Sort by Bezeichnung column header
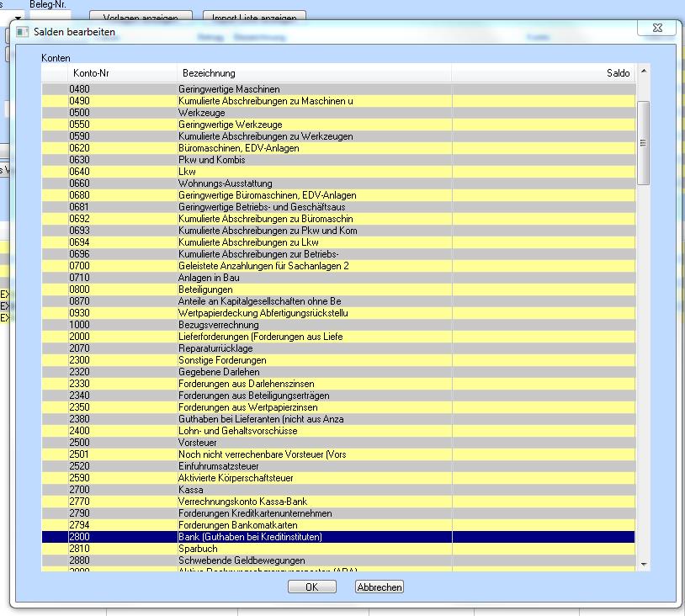Screen dimensions: 685x616 click(209, 73)
